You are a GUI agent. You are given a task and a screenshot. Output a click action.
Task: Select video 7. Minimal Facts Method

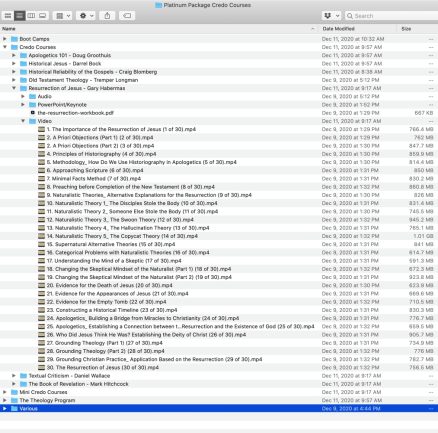[219, 179]
